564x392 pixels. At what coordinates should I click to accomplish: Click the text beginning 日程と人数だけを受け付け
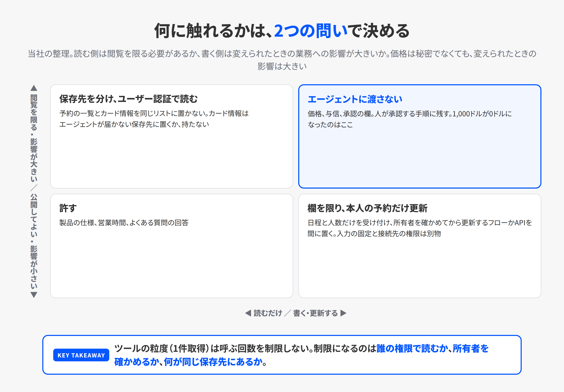(420, 228)
